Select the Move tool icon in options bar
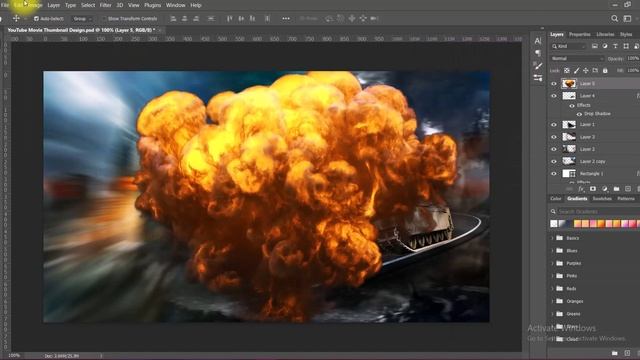Screen dimensions: 640x360 point(16,18)
